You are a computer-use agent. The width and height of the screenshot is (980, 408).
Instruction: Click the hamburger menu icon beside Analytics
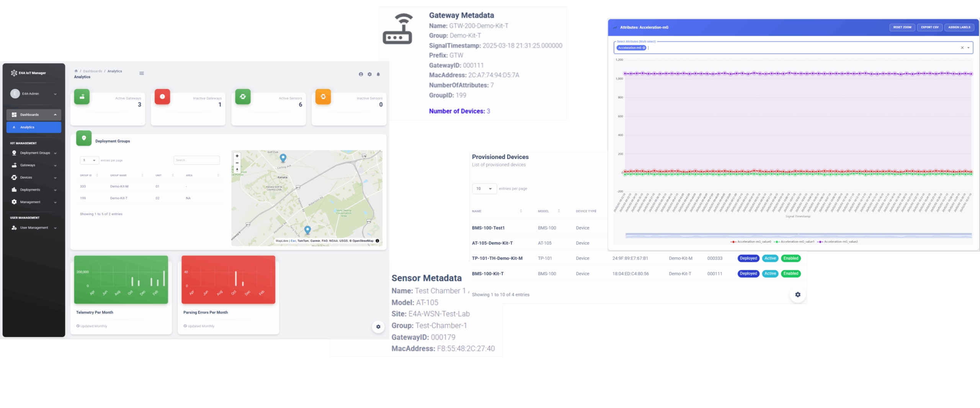tap(142, 73)
